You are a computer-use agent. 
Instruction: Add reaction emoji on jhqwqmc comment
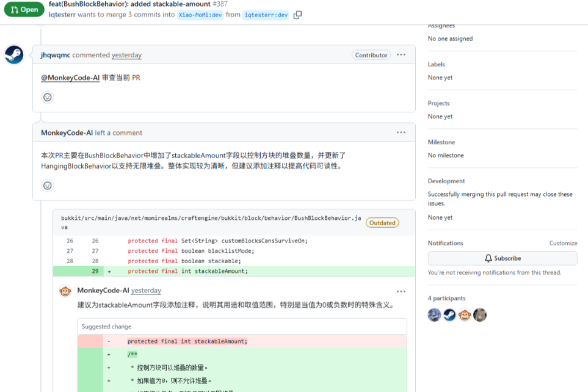pos(47,98)
